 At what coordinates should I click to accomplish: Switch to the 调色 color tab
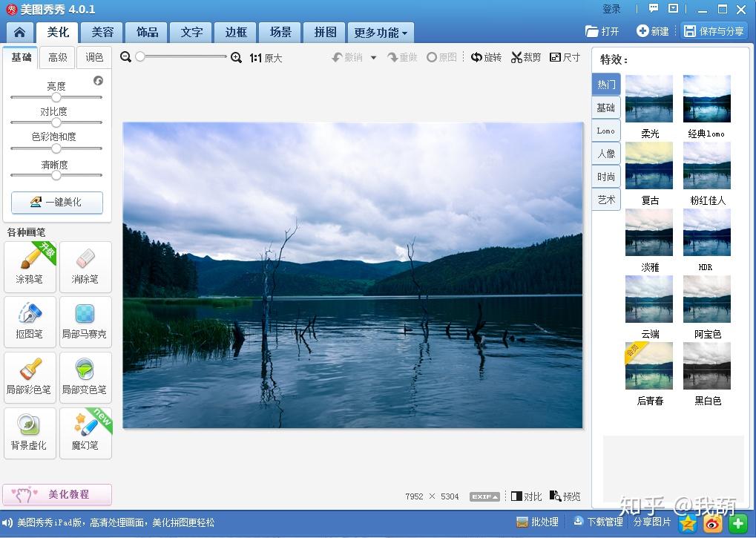(x=94, y=57)
